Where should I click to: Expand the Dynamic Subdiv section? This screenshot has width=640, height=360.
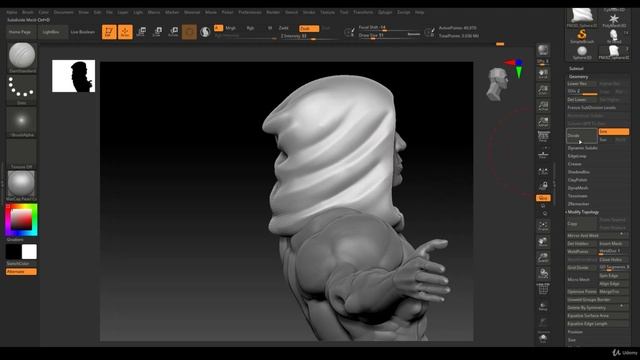pyautogui.click(x=582, y=148)
